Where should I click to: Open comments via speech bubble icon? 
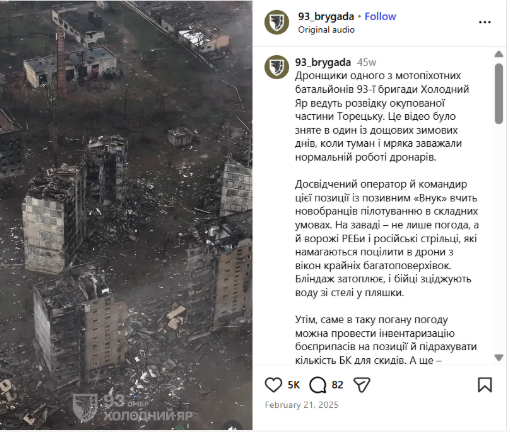pyautogui.click(x=318, y=385)
